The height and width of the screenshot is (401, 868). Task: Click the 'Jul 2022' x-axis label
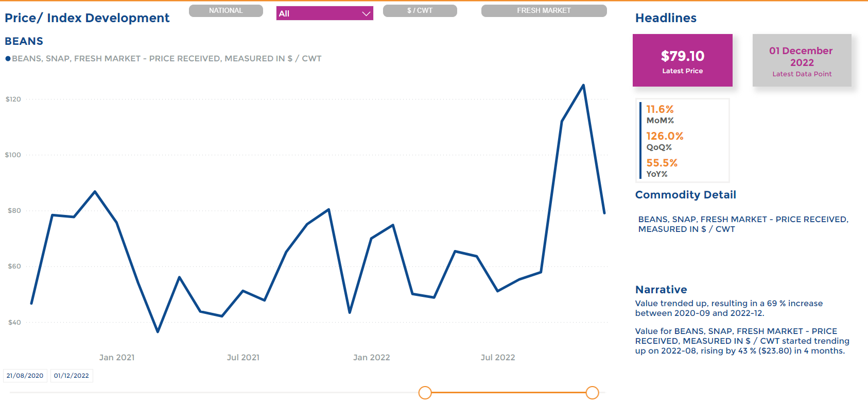[x=498, y=358]
